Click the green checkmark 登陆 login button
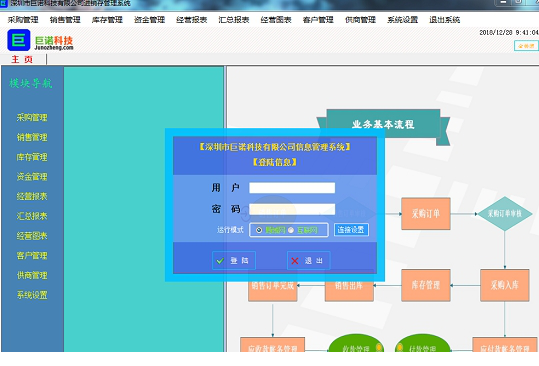Viewport: 539px width, 366px height. [x=234, y=260]
